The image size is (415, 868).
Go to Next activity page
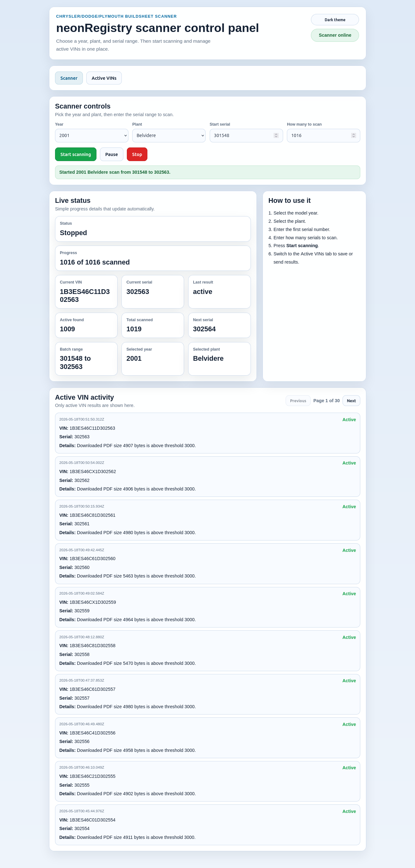click(351, 401)
